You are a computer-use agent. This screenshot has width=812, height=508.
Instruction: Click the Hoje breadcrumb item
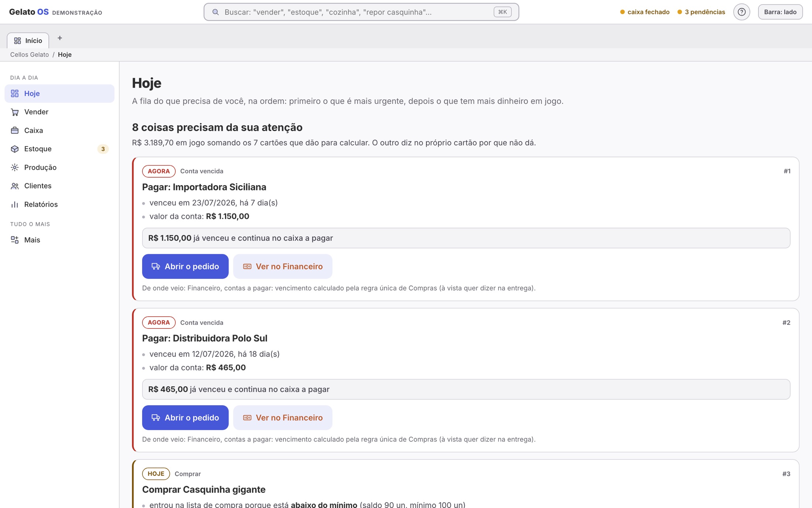[65, 55]
